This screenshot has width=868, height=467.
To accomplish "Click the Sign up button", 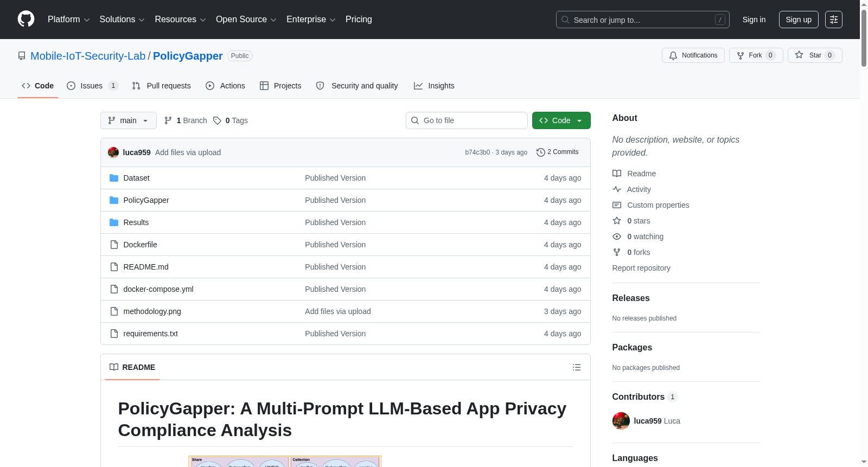I will [799, 20].
